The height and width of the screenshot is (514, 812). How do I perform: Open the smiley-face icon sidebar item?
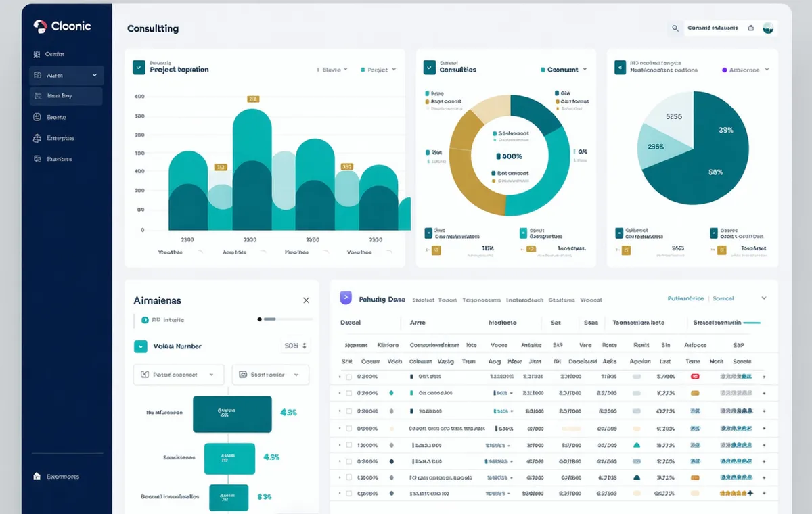tap(37, 117)
